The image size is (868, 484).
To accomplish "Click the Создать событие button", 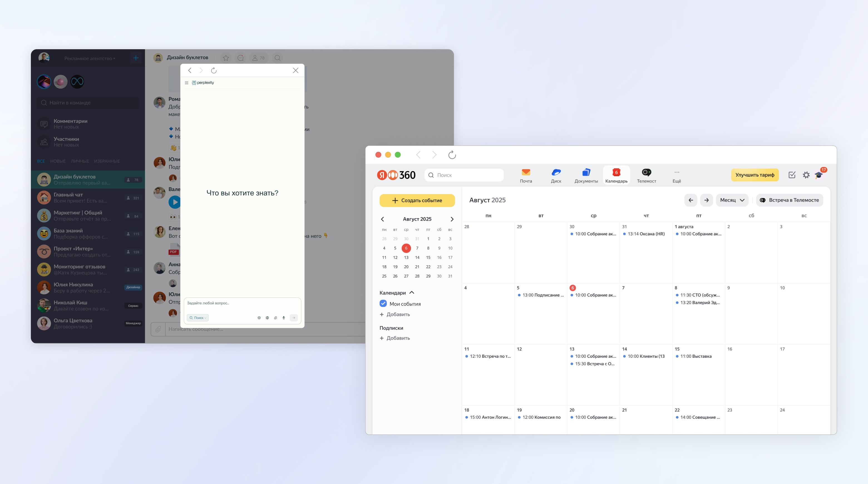I will coord(417,200).
